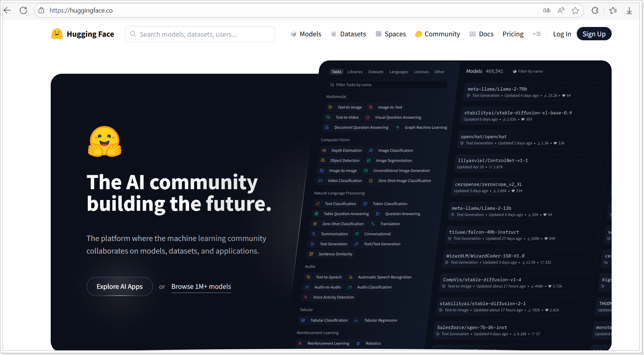Viewport: 644px width, 355px height.
Task: Select the Tasks tab in preview
Action: pyautogui.click(x=337, y=72)
